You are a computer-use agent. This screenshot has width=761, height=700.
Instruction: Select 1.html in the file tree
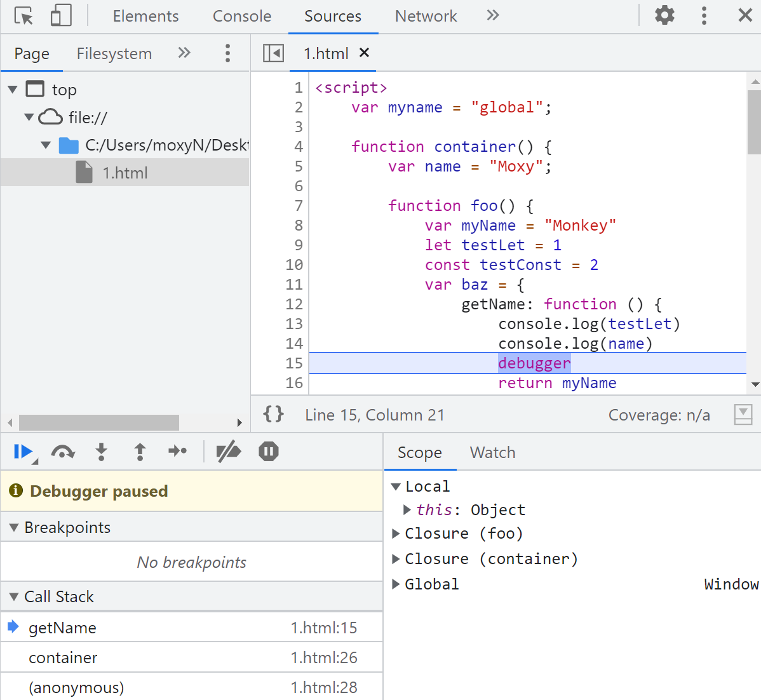pos(125,173)
